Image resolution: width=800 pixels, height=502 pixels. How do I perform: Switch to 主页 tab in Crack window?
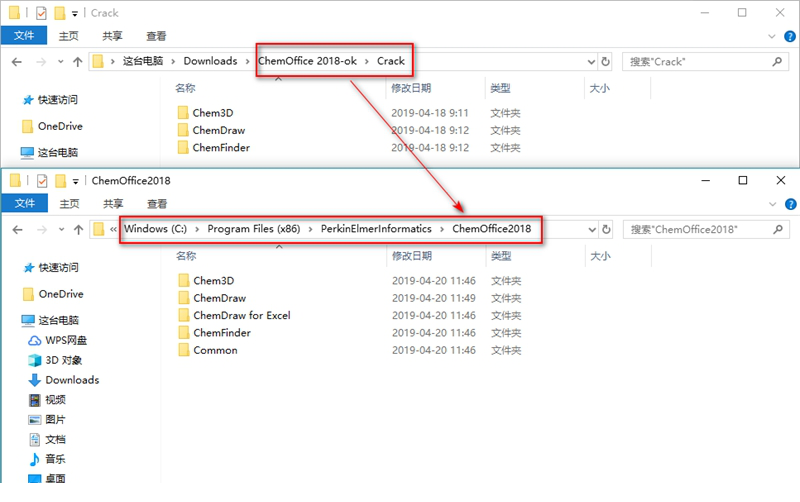(x=68, y=36)
